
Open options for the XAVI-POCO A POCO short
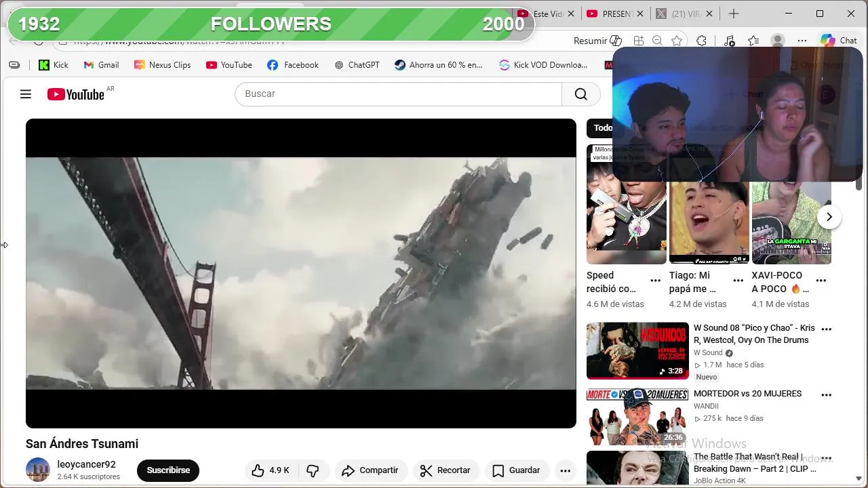tap(821, 281)
